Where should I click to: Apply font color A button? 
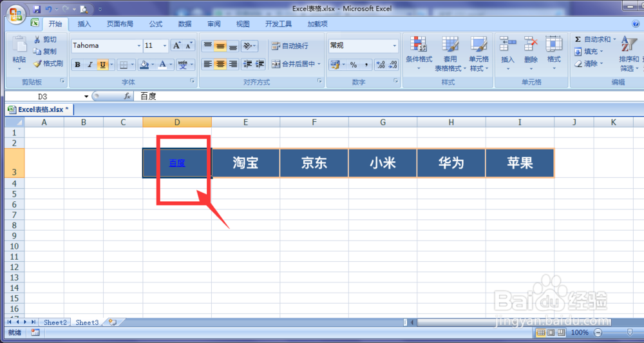click(163, 64)
